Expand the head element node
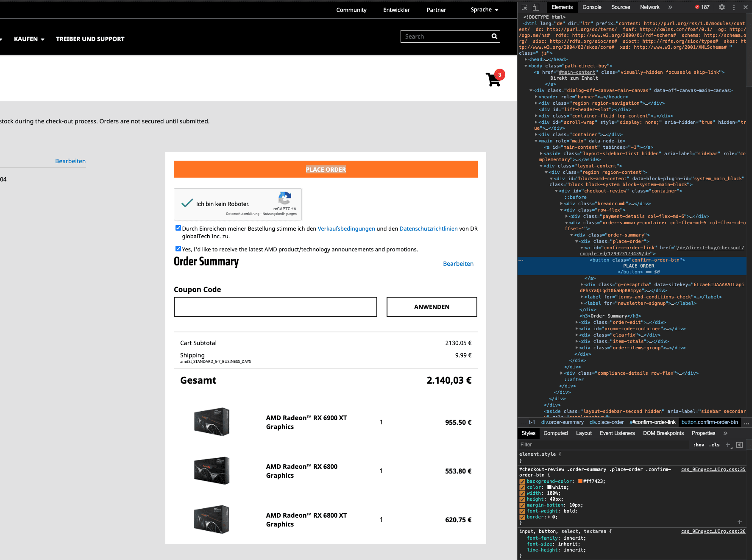The height and width of the screenshot is (560, 752). pos(526,60)
